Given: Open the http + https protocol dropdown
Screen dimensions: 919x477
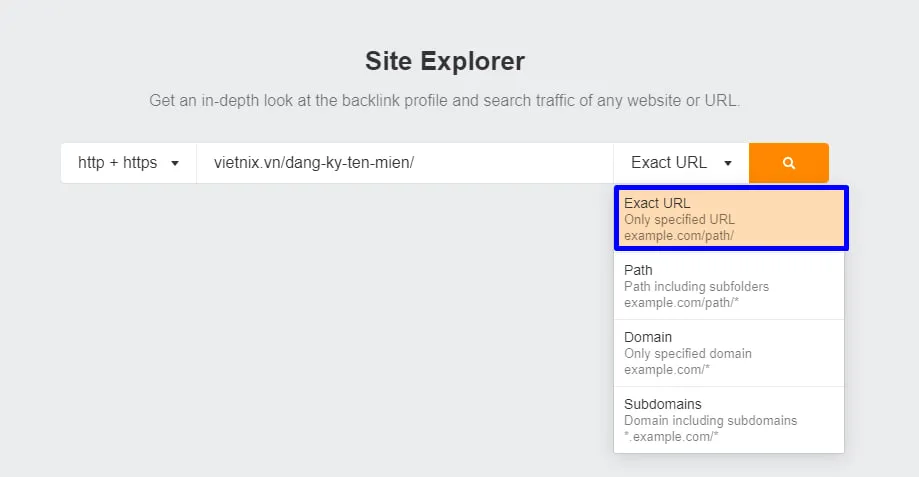Looking at the screenshot, I should pos(128,163).
